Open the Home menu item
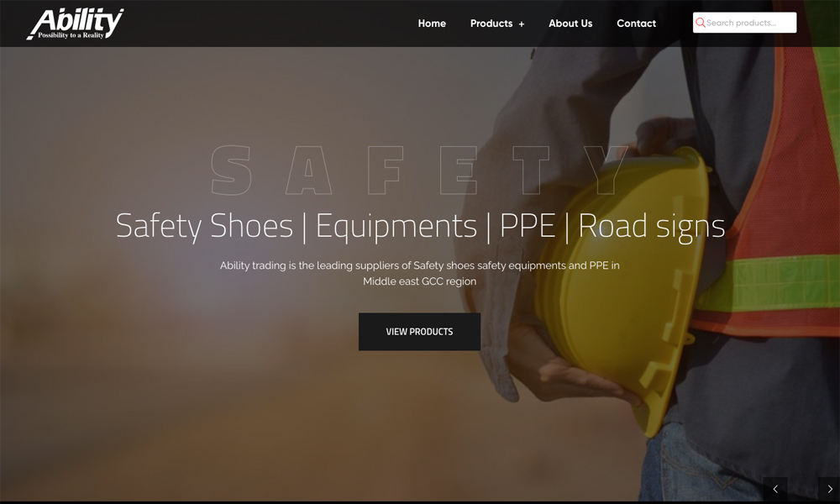 432,24
